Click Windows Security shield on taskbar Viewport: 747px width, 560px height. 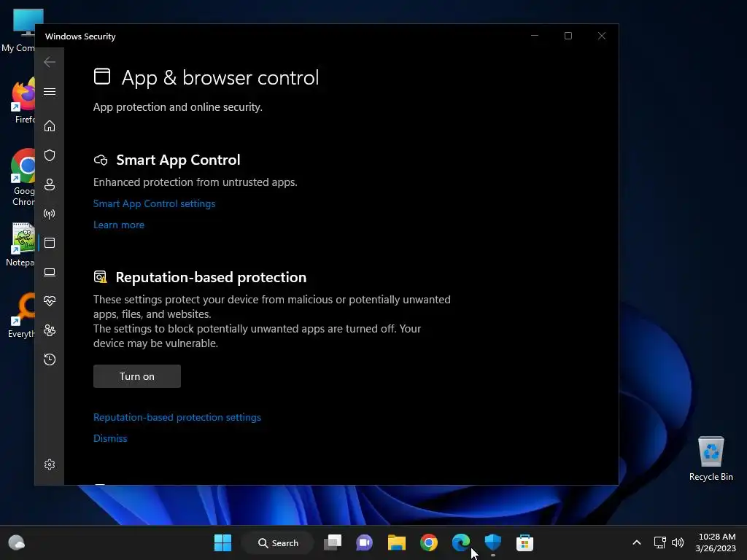[x=493, y=542]
